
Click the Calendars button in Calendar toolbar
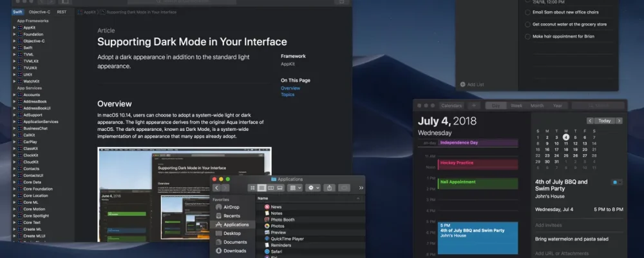tap(451, 106)
